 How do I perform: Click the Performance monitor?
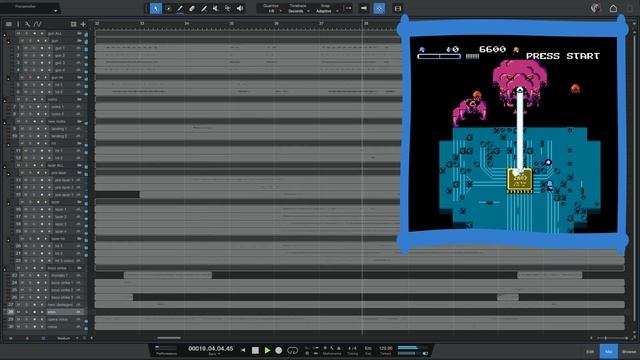(166, 350)
